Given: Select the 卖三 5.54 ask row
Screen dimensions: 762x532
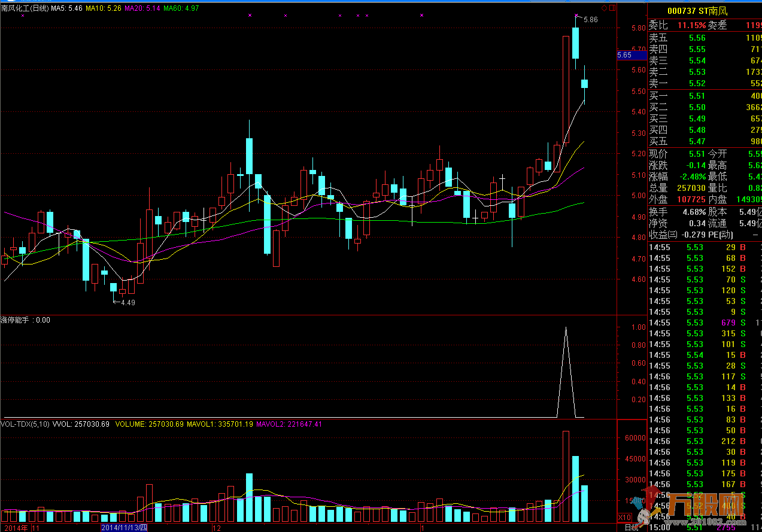Looking at the screenshot, I should 705,60.
